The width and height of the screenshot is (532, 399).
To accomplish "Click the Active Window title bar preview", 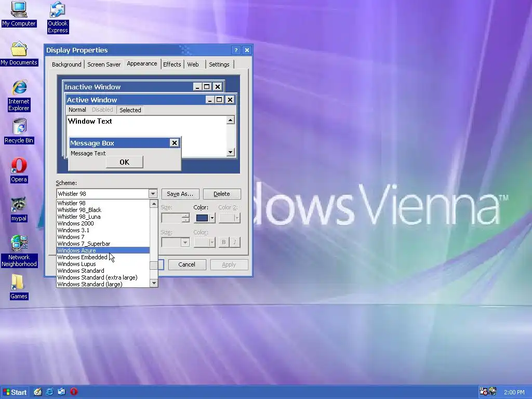I will click(x=151, y=100).
